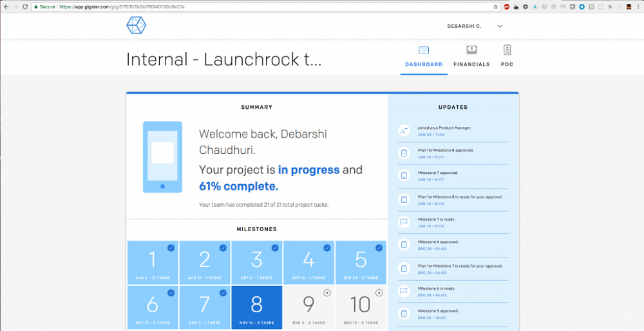
Task: Click the POC person badge icon
Action: point(507,50)
